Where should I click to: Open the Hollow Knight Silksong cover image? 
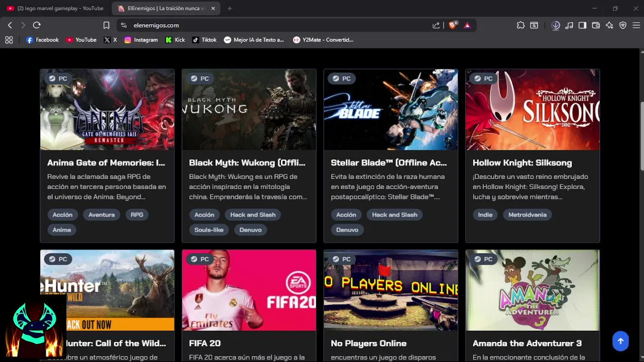[533, 110]
